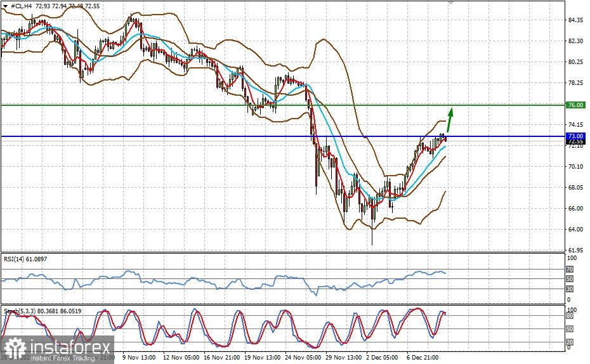
Task: Click the 61.95 price axis label
Action: click(x=575, y=250)
